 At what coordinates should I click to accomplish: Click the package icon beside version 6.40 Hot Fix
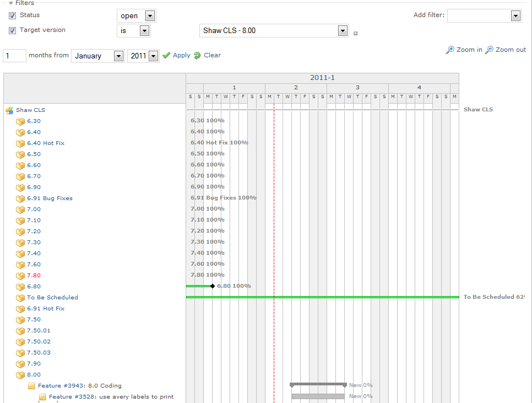pyautogui.click(x=20, y=143)
